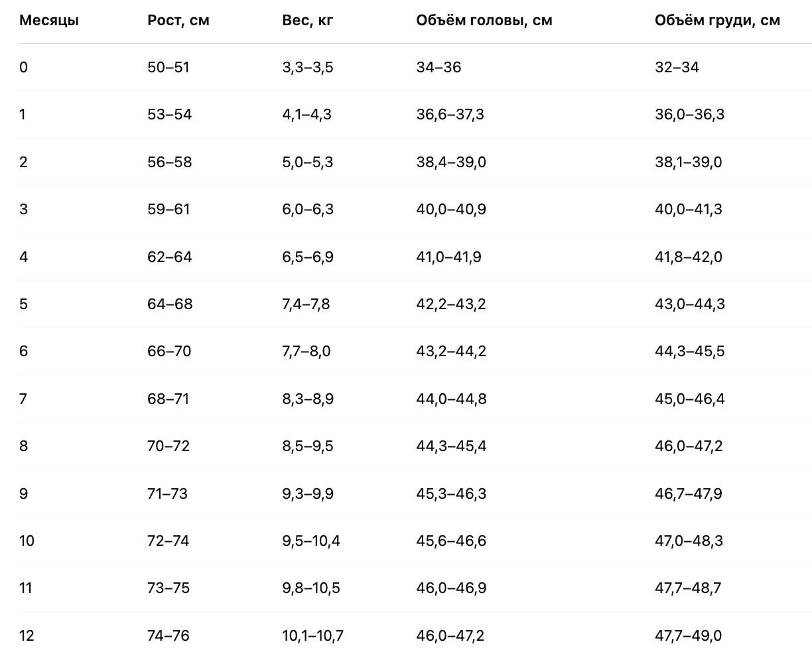Select height cell 59–61
This screenshot has height=658, width=812.
click(169, 209)
